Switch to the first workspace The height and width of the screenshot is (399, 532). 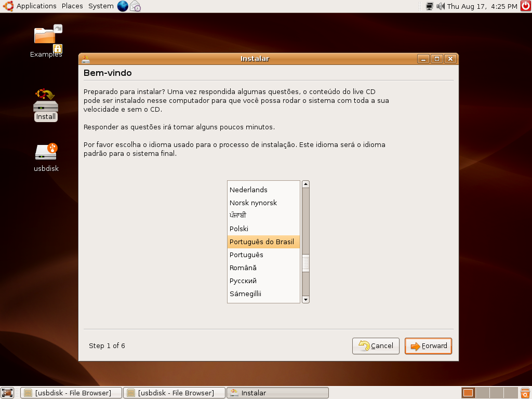tap(468, 393)
